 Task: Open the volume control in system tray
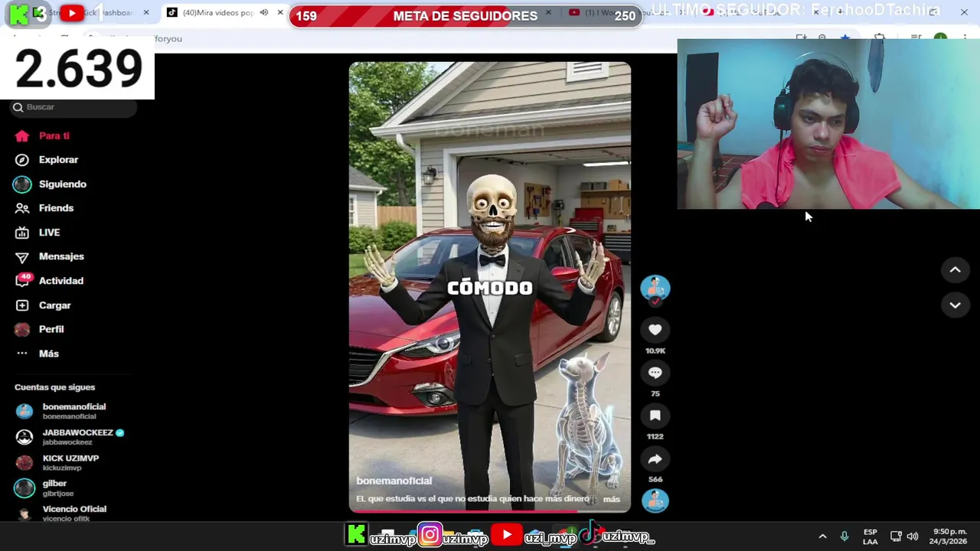tap(913, 536)
